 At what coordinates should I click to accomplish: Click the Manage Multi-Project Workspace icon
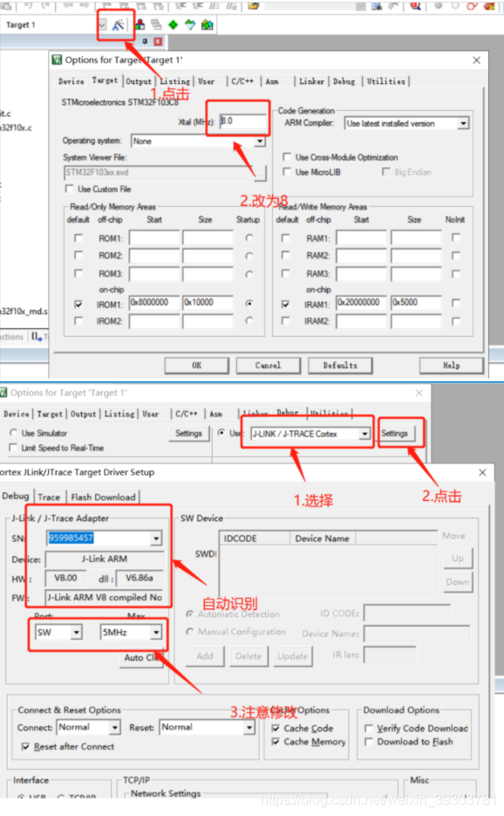coord(156,25)
